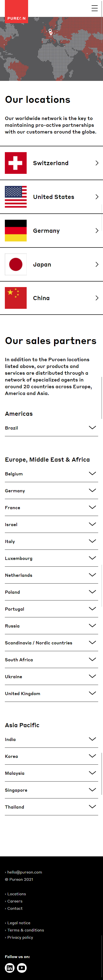Image resolution: width=103 pixels, height=980 pixels.
Task: Expand the United Kingdom row
Action: point(51,693)
